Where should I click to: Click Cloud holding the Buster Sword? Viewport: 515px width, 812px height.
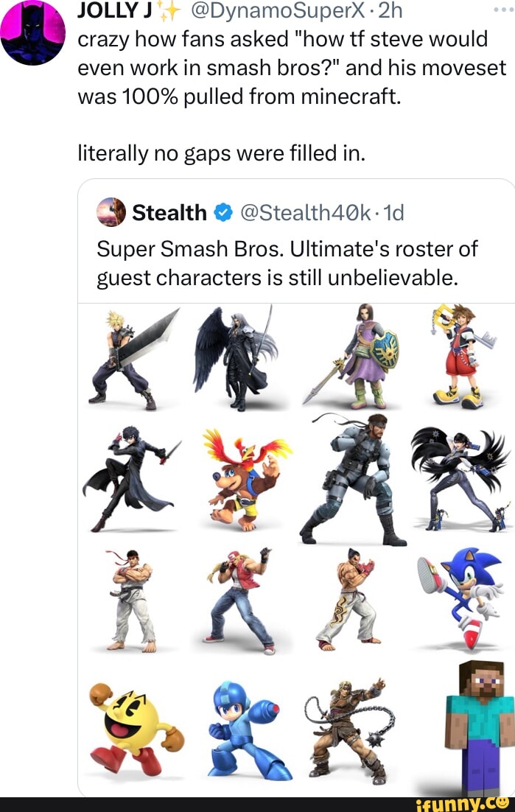point(134,357)
